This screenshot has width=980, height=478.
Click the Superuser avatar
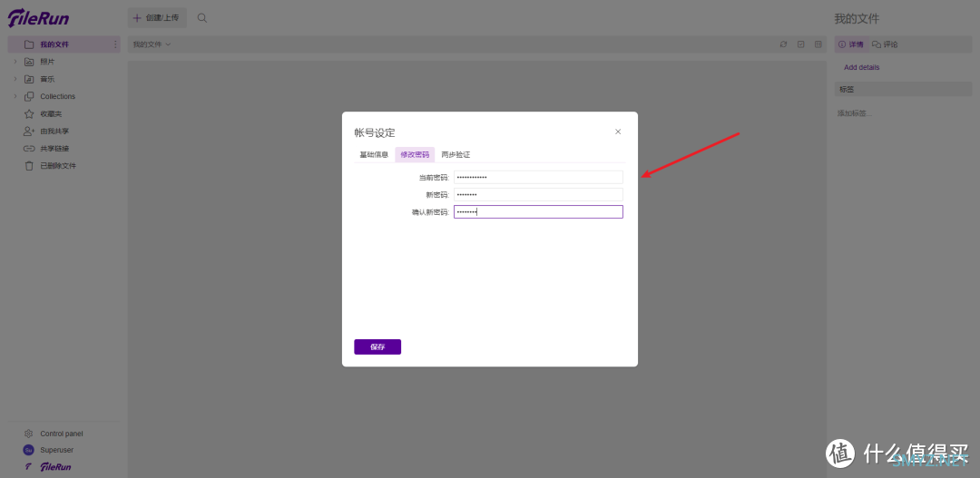coord(28,450)
